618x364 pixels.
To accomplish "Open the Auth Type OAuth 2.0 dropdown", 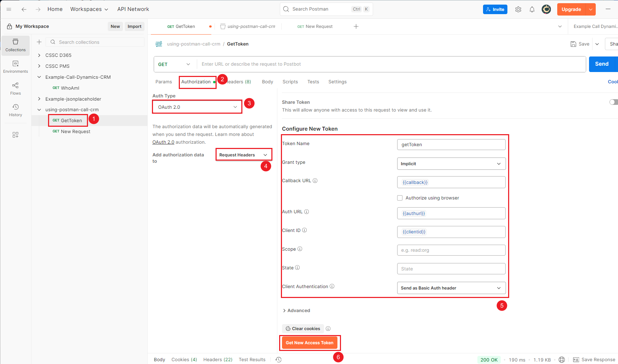I will 197,107.
